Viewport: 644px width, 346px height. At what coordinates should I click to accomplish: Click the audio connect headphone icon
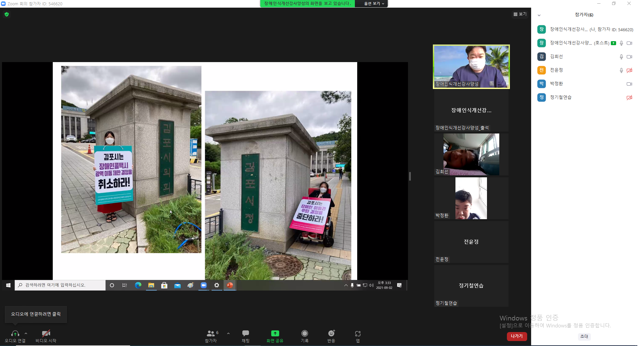pos(15,333)
